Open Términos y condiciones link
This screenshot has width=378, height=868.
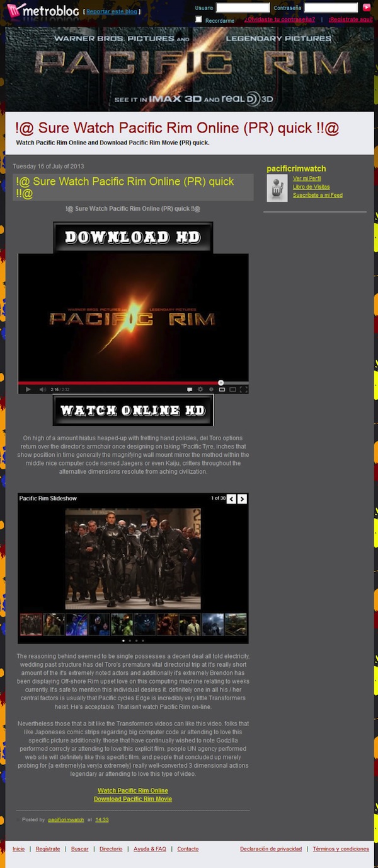341,849
